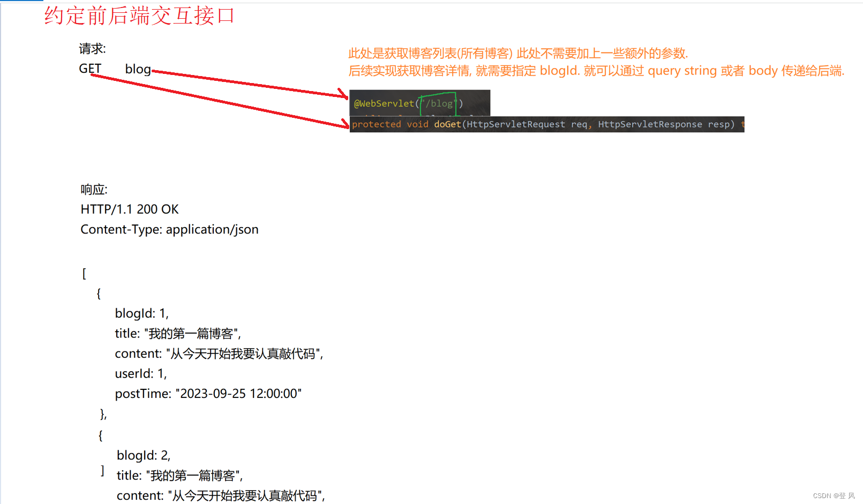863x504 pixels.
Task: Click the userId: 1 line
Action: tap(141, 373)
